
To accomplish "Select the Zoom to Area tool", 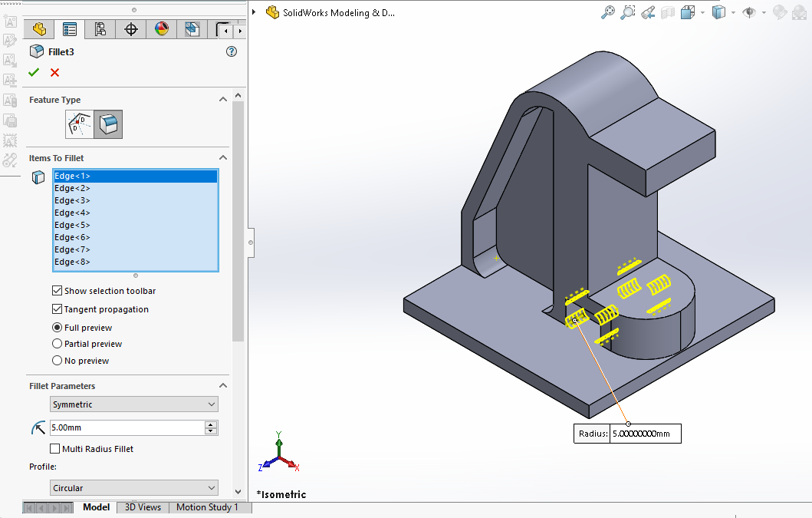I will click(x=628, y=12).
